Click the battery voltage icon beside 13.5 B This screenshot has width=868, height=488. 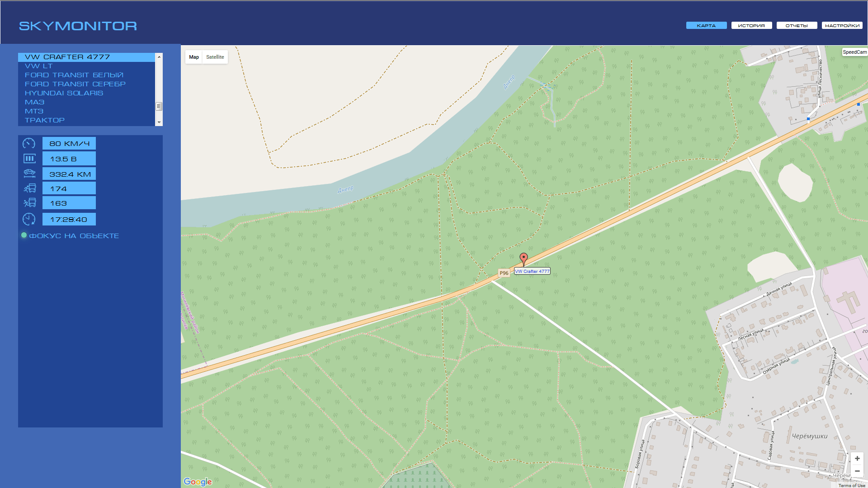[29, 159]
